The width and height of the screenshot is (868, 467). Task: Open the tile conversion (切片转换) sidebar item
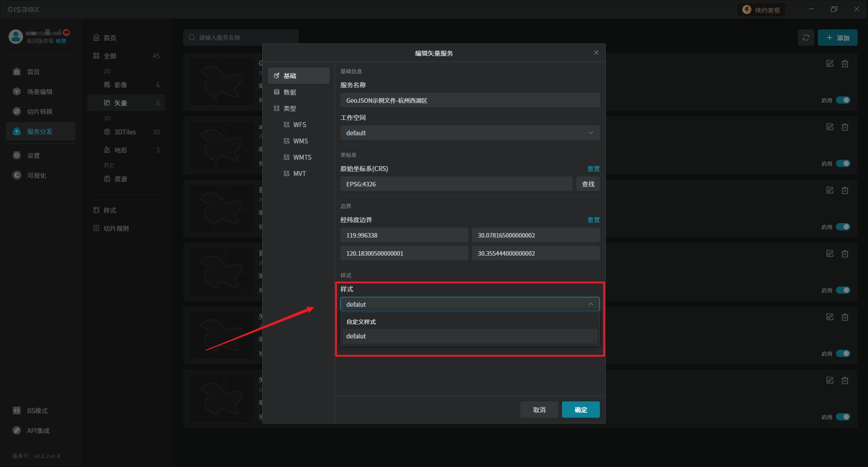click(40, 112)
